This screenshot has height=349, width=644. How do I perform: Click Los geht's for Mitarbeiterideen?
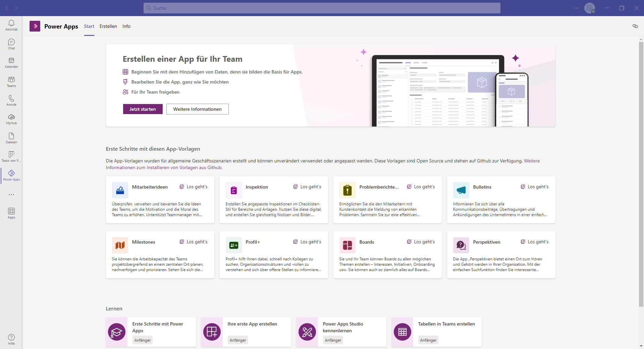[x=194, y=187]
